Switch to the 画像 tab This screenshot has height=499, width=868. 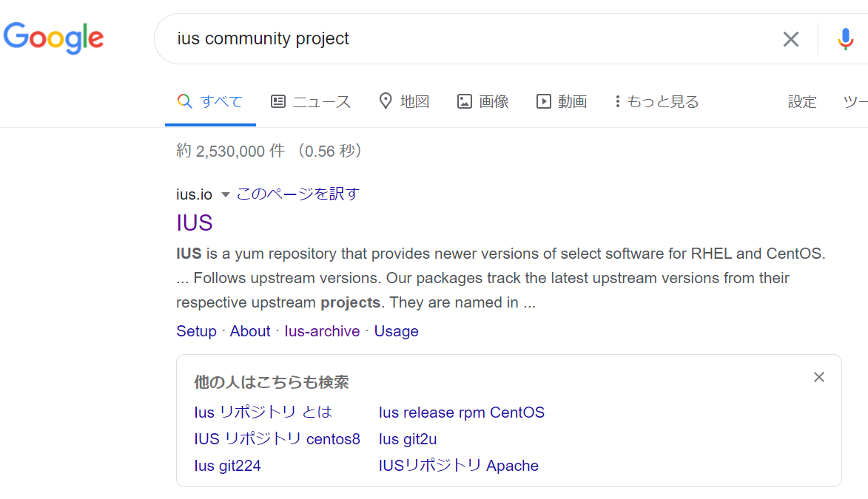coord(483,102)
